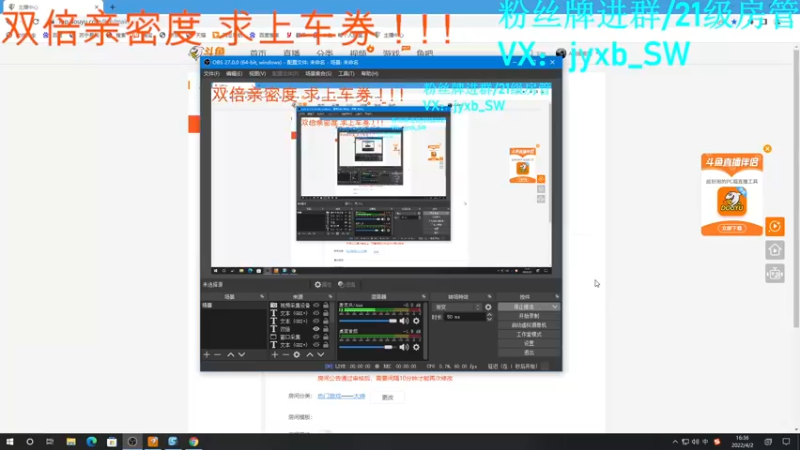Screen dimensions: 800x450
Task: Add a new source with plus icon
Action: tap(274, 355)
